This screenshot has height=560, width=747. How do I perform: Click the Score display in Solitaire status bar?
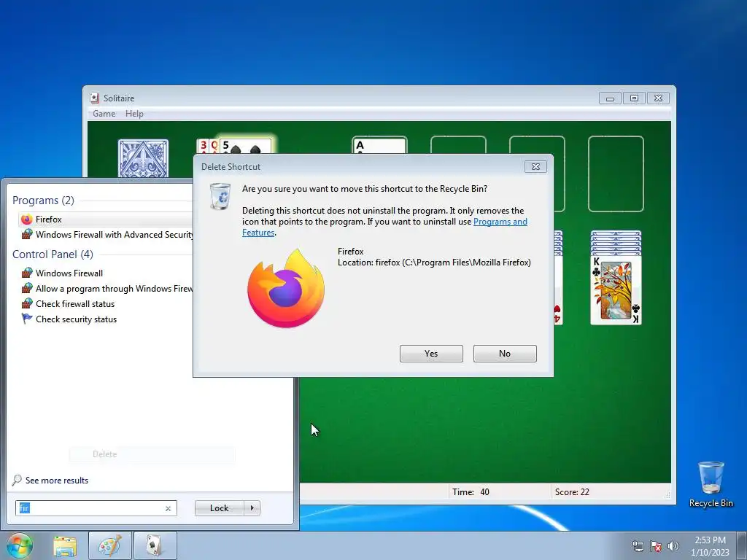[572, 492]
